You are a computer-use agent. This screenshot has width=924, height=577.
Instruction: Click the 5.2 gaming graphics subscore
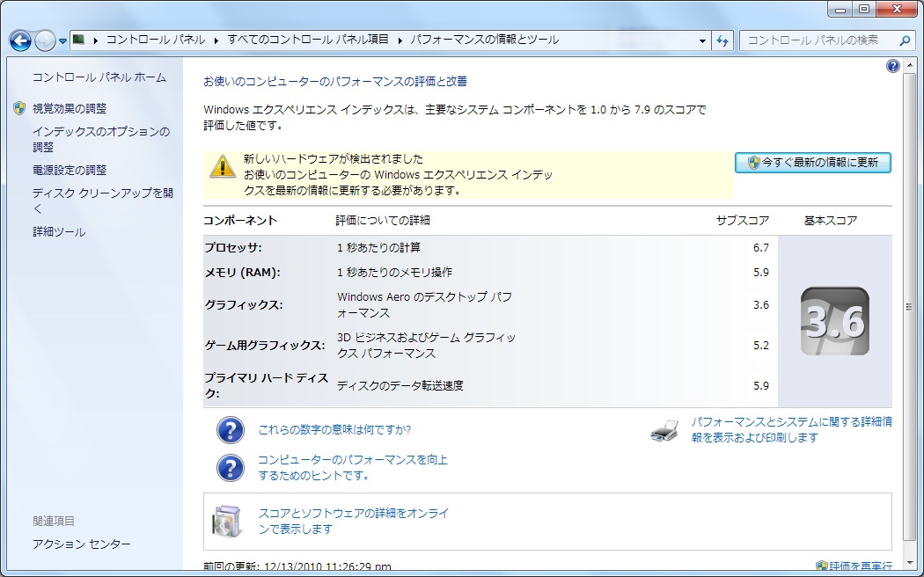pyautogui.click(x=761, y=346)
